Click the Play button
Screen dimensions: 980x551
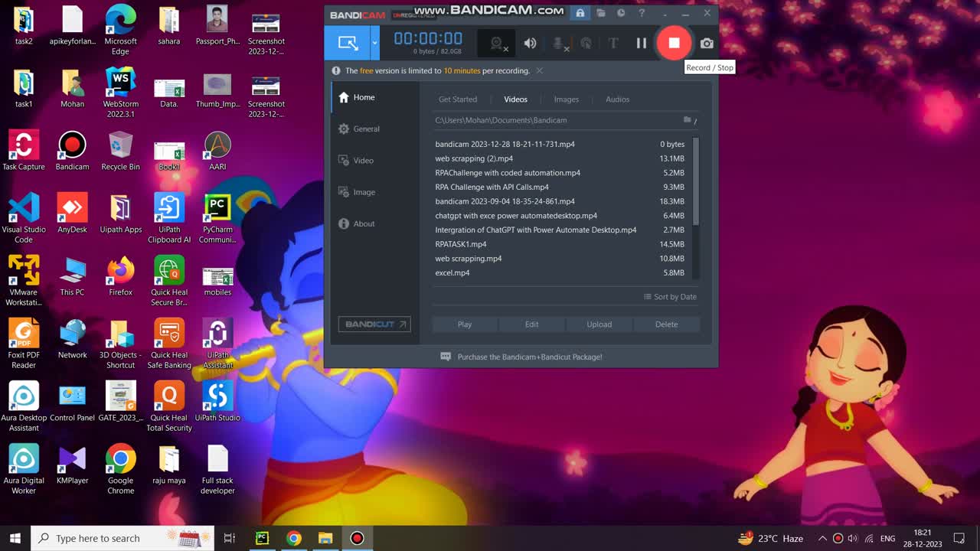[465, 324]
